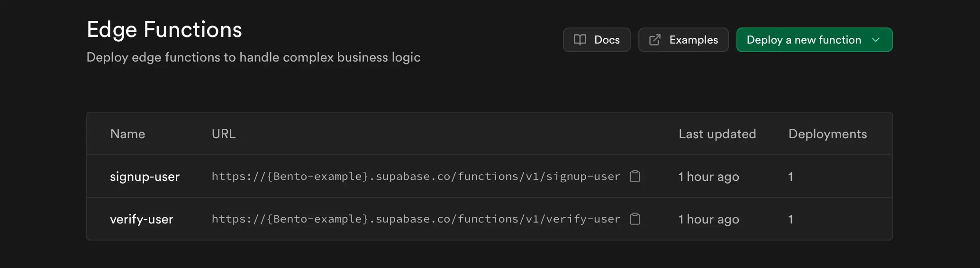Screen dimensions: 980x268
Task: Copy the verify-user function URL
Action: coord(635,219)
